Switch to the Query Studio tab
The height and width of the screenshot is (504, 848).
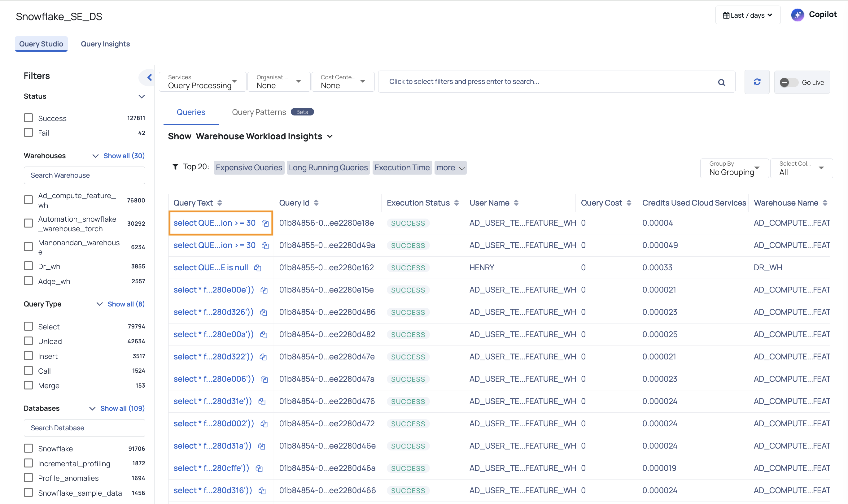(41, 44)
